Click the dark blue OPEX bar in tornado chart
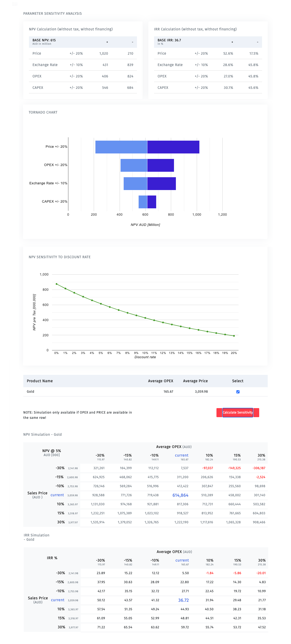 161,165
